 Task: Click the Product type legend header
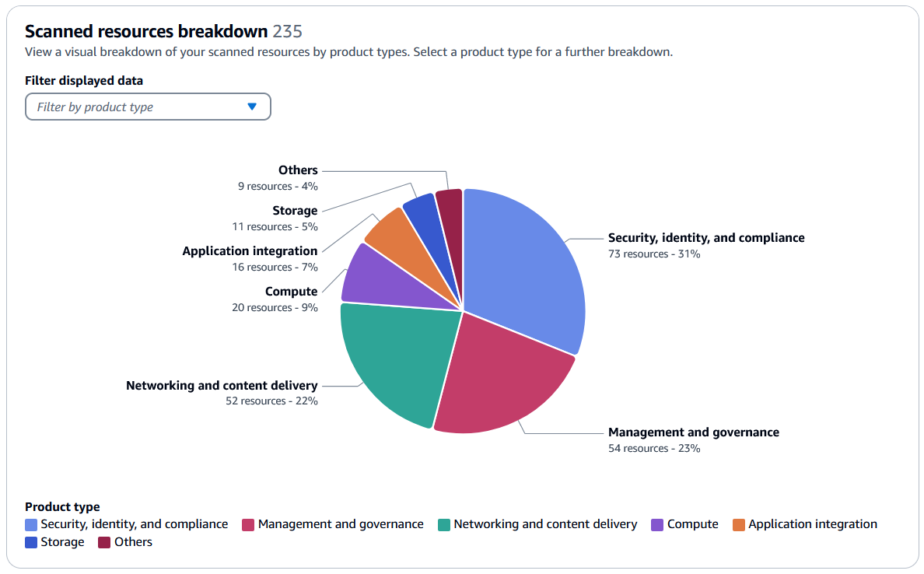point(62,506)
